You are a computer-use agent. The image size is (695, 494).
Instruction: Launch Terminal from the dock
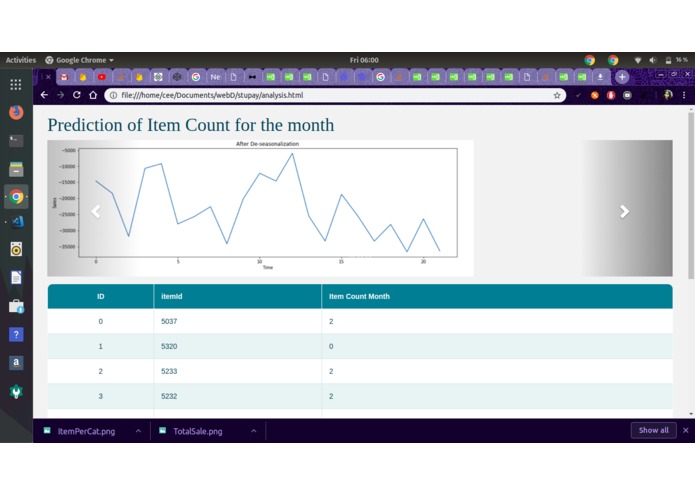coord(16,140)
